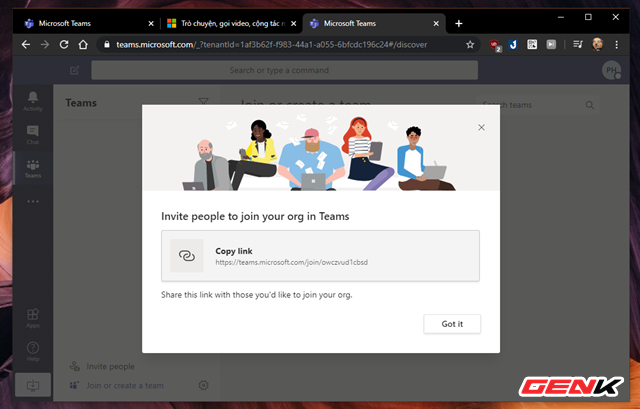
Task: Click Copy link to copy the invite URL
Action: (320, 256)
